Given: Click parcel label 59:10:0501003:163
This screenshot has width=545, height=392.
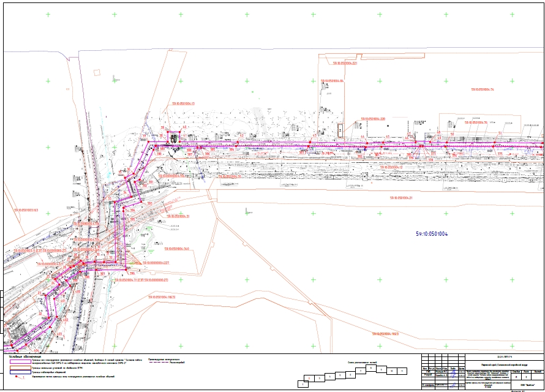Looking at the screenshot, I should point(26,210).
